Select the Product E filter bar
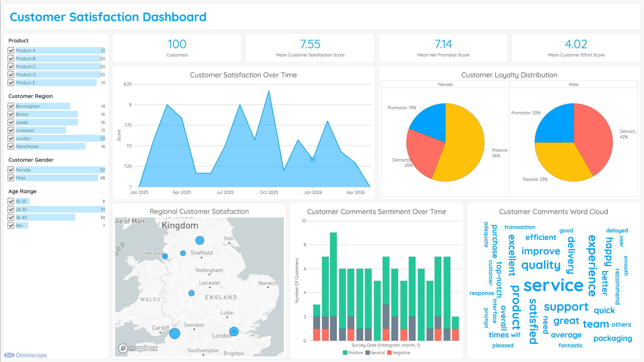This screenshot has height=362, width=644. 56,83
